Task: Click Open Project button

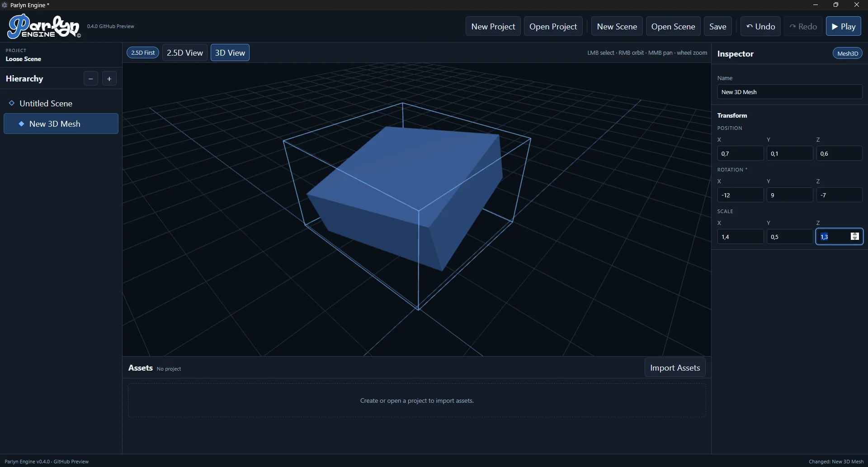Action: (x=553, y=26)
